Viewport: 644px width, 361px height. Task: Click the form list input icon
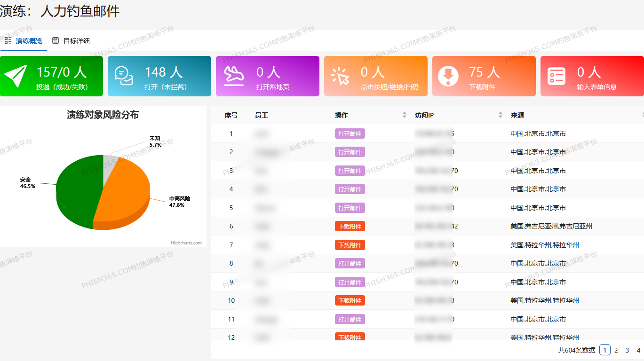pyautogui.click(x=557, y=76)
